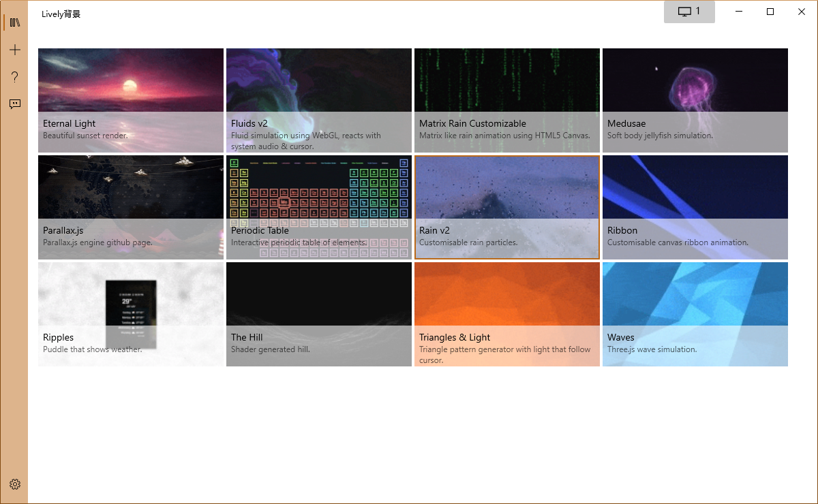Apply the Medusae jellyfish wallpaper

(695, 100)
